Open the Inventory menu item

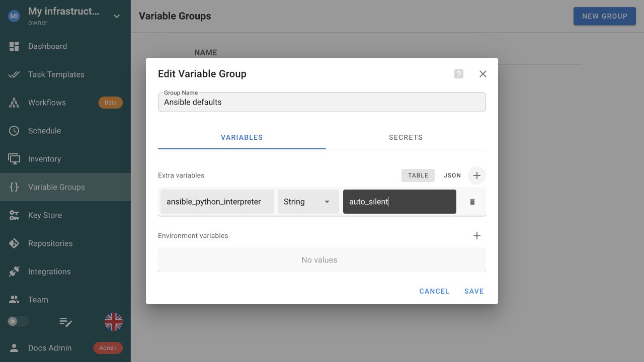click(44, 159)
